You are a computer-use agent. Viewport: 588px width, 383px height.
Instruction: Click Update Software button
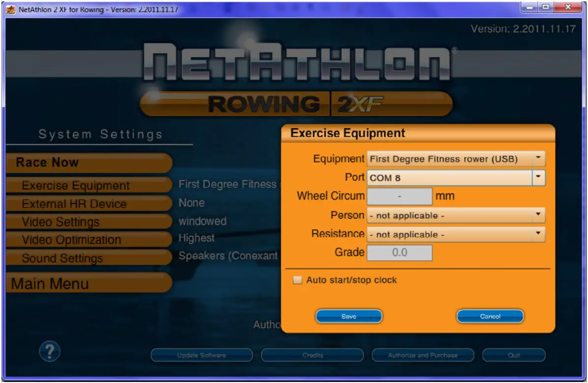pos(202,355)
